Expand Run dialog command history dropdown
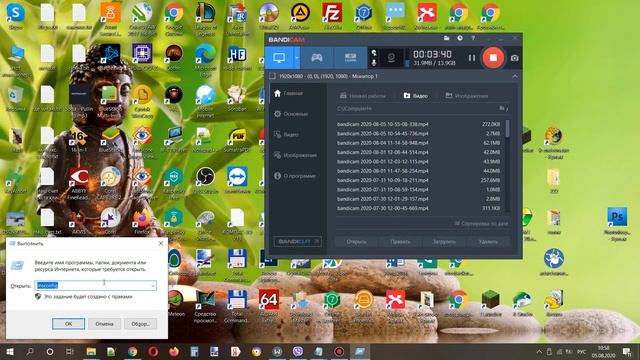Screen dimensions: 640x360 tap(153, 286)
